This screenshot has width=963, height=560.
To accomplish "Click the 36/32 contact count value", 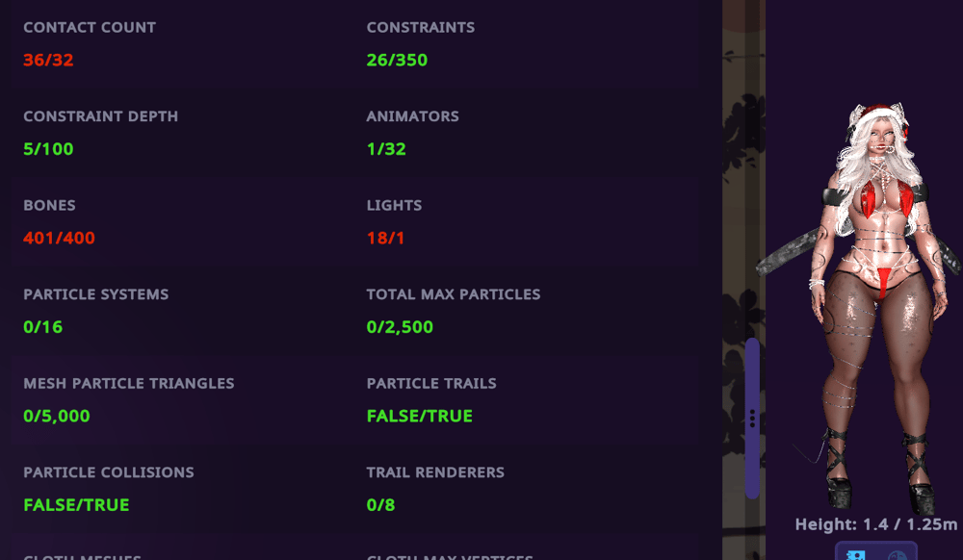I will click(x=48, y=60).
